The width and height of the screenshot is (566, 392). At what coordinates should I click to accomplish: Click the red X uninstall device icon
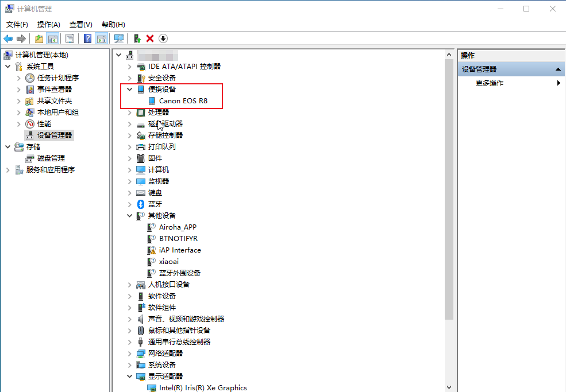point(150,38)
